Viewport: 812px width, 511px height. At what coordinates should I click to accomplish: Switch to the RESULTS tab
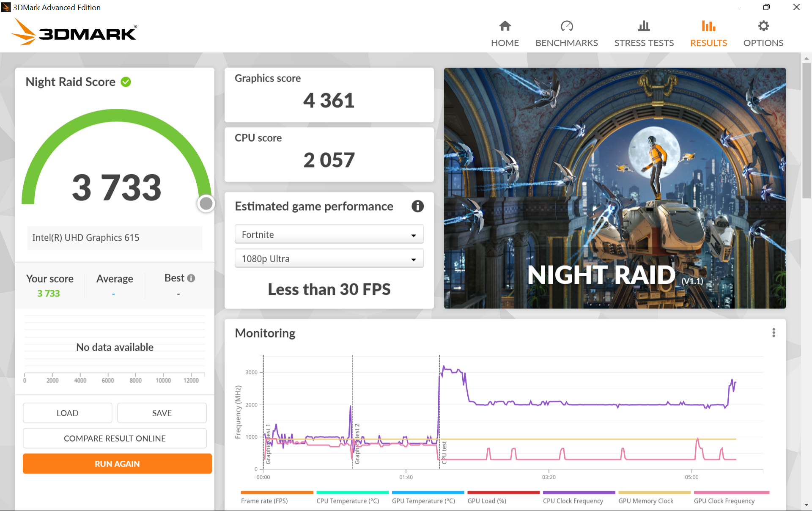point(708,43)
